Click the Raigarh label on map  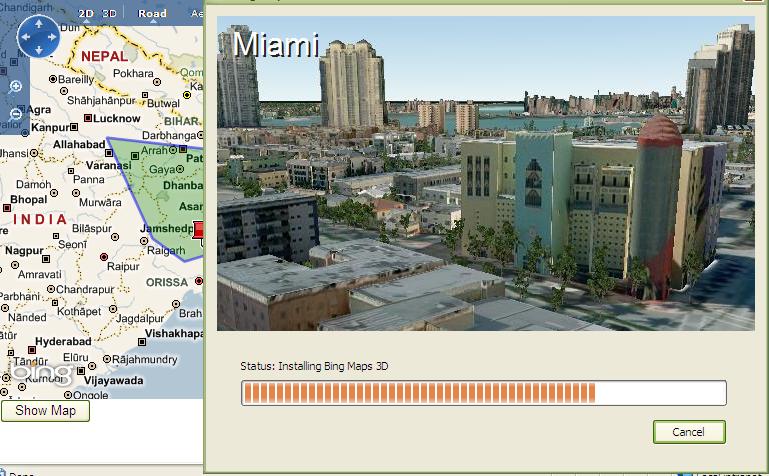pyautogui.click(x=166, y=251)
